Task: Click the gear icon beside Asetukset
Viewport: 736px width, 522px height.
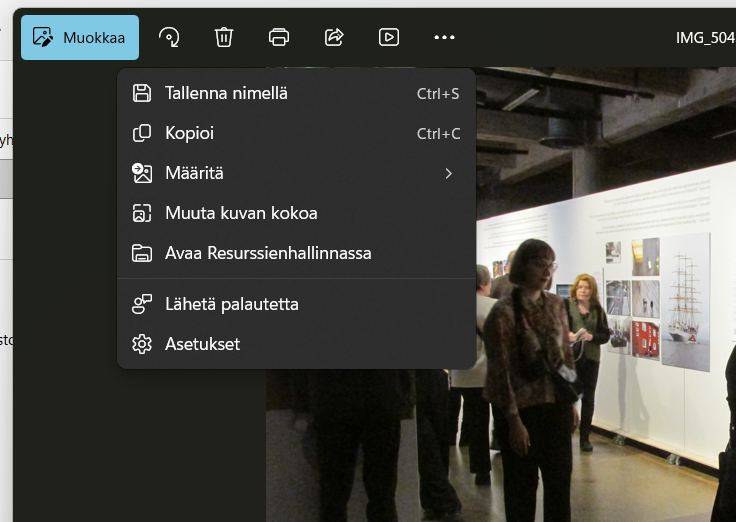Action: [x=142, y=344]
